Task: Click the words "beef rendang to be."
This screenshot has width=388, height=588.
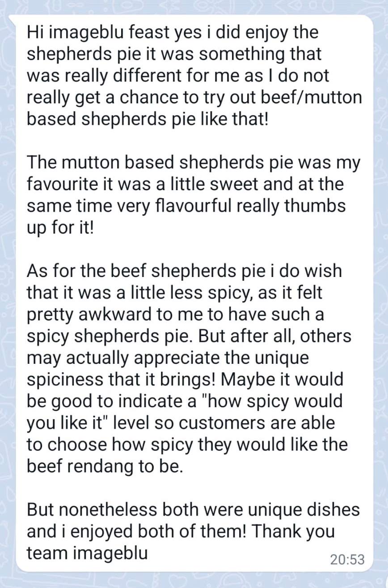Action: click(105, 465)
